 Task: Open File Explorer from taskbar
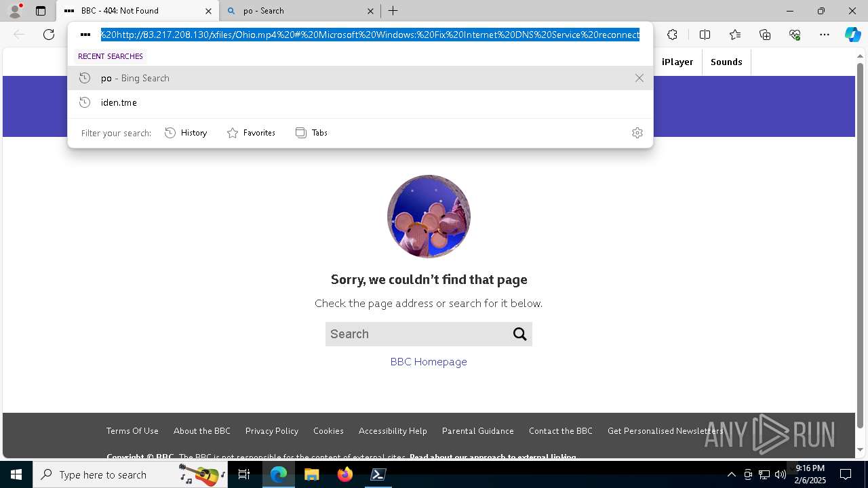click(x=311, y=474)
